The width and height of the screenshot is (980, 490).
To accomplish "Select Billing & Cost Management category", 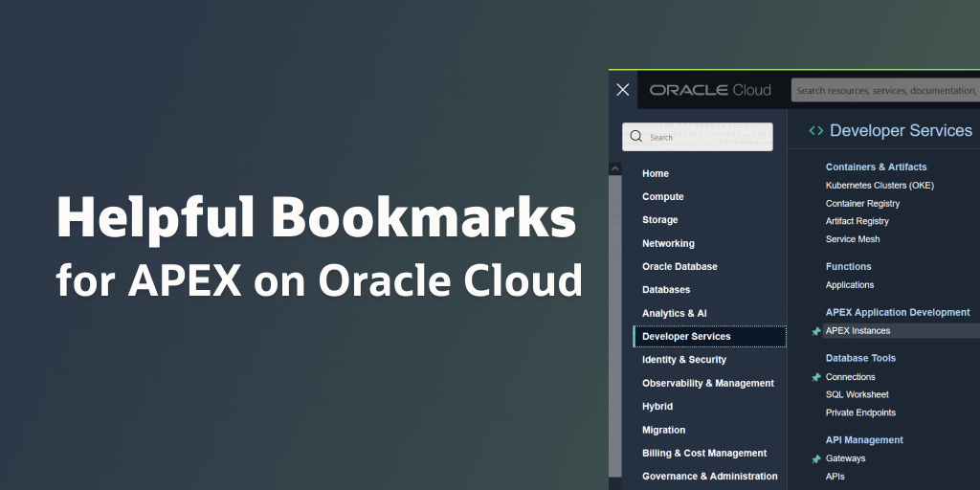I will pos(704,453).
